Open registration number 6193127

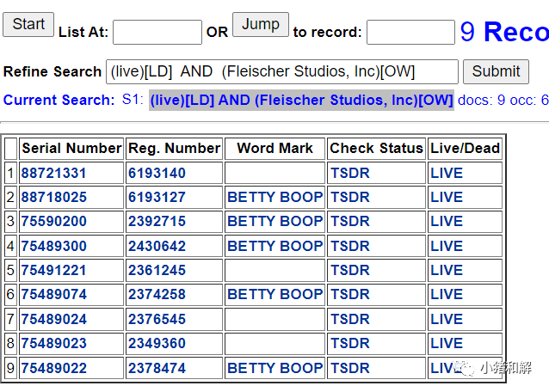click(157, 197)
